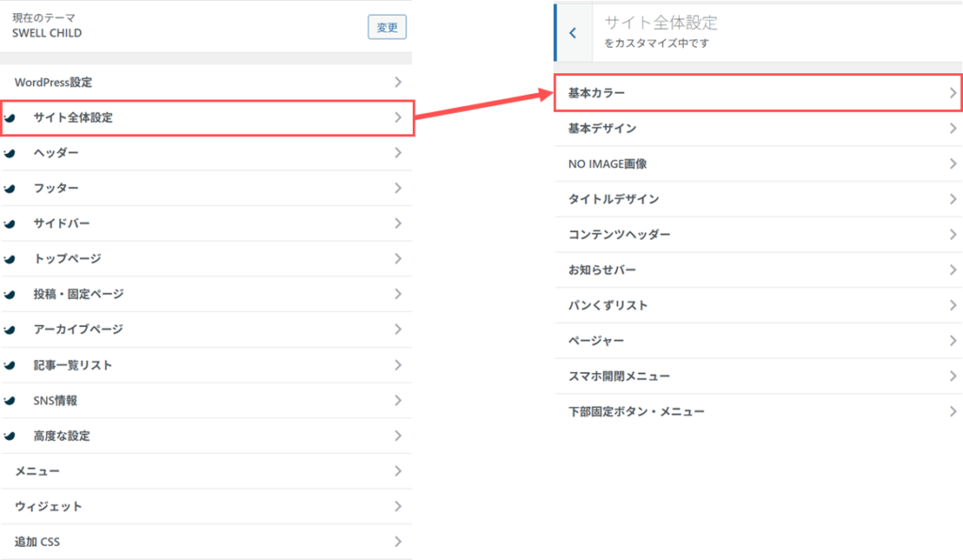Click the SWELL icon beside 投稿・固定ページ
963x560 pixels.
(x=9, y=295)
